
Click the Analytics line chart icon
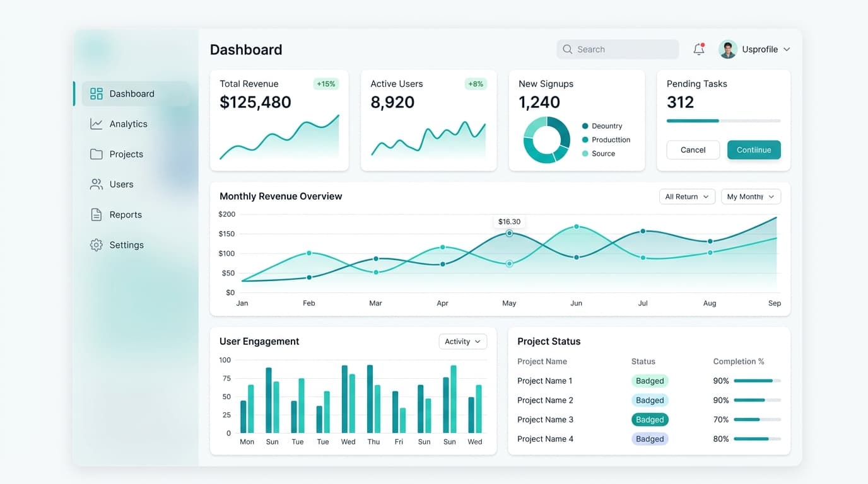pos(97,124)
